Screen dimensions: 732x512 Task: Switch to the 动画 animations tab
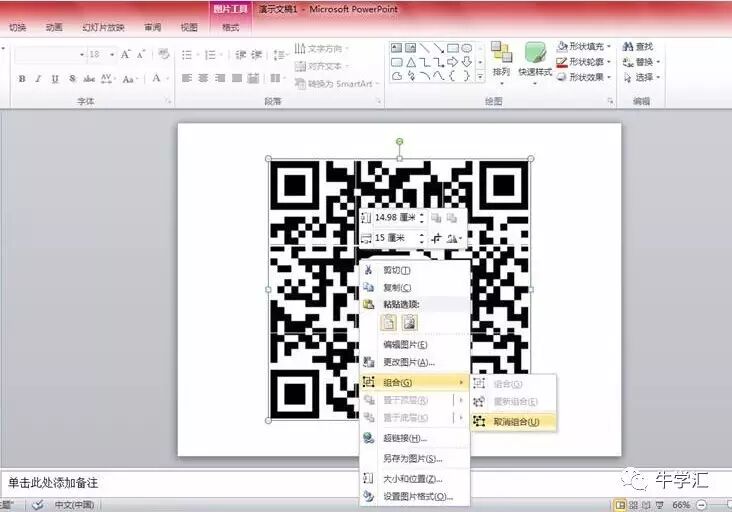pos(54,27)
